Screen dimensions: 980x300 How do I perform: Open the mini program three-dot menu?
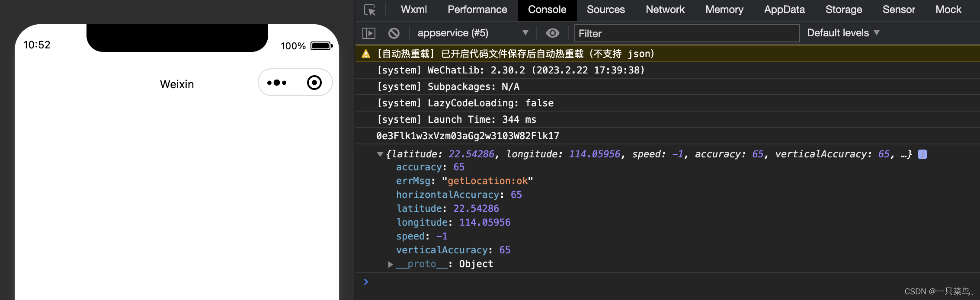277,83
